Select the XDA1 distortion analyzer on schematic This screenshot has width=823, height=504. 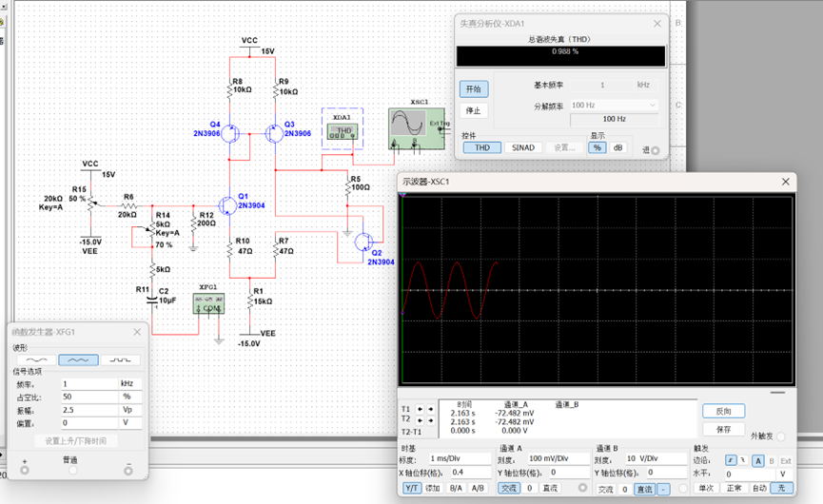point(343,130)
